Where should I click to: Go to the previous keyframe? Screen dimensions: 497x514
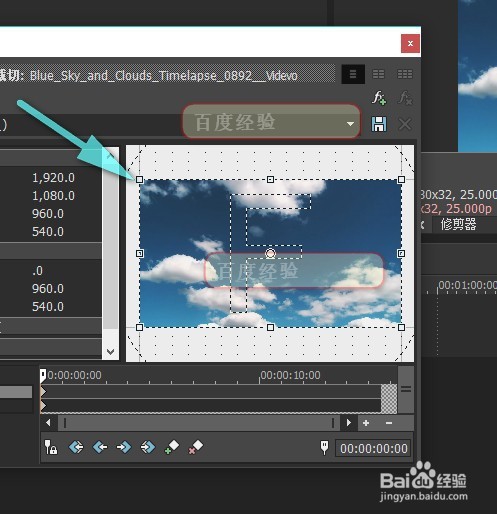click(x=100, y=447)
